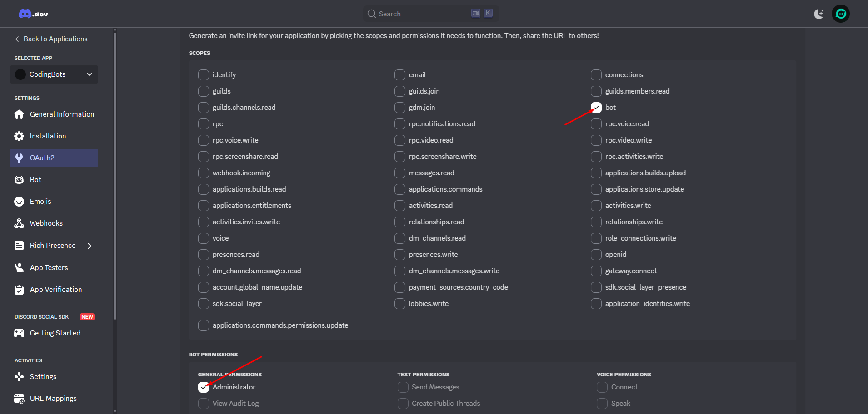Viewport: 868px width, 414px height.
Task: Click the App Verification clipboard icon
Action: tap(19, 290)
